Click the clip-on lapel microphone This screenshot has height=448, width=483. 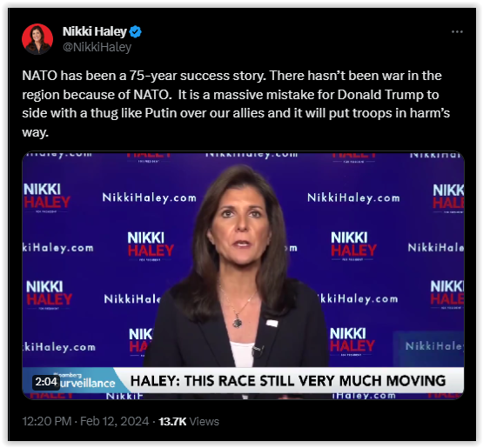coord(257,351)
